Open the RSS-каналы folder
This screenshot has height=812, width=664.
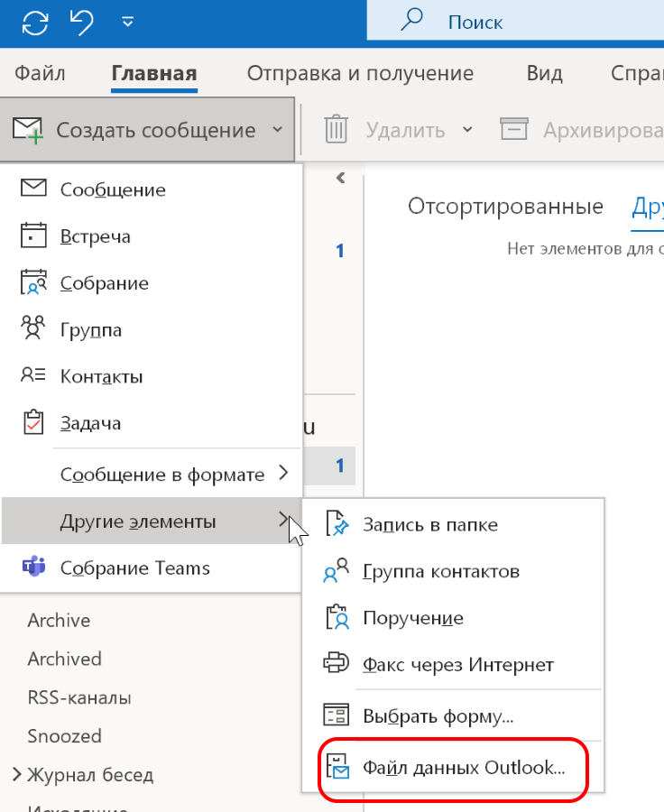point(79,697)
